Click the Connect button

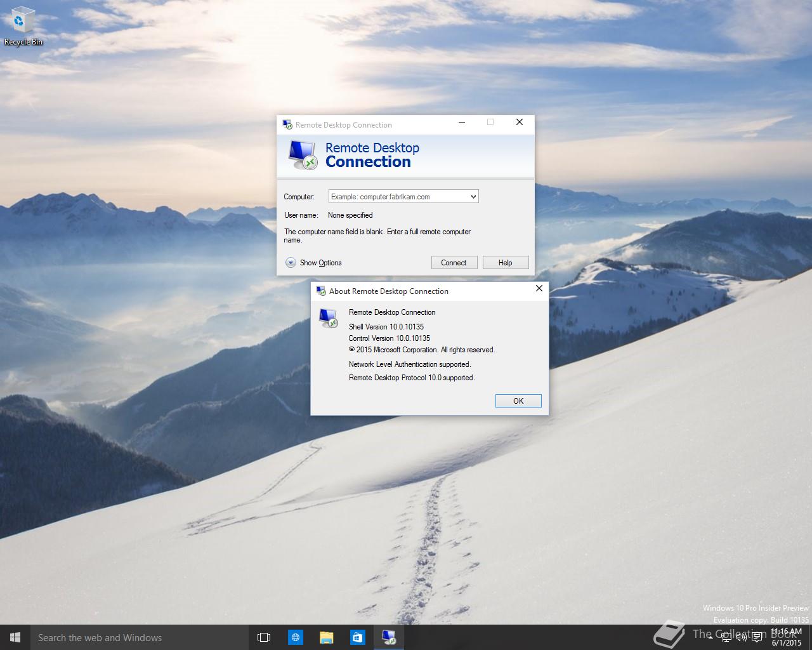(x=454, y=263)
